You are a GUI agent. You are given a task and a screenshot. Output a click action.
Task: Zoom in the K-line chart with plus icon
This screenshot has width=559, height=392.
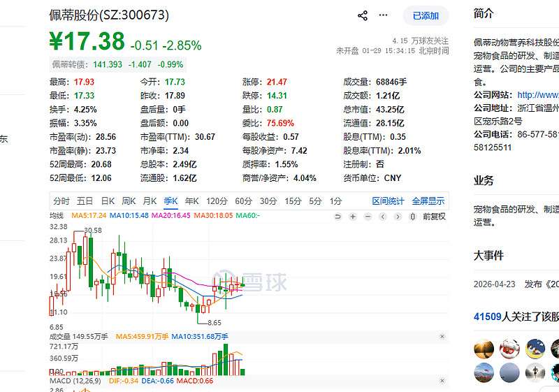pyautogui.click(x=353, y=217)
